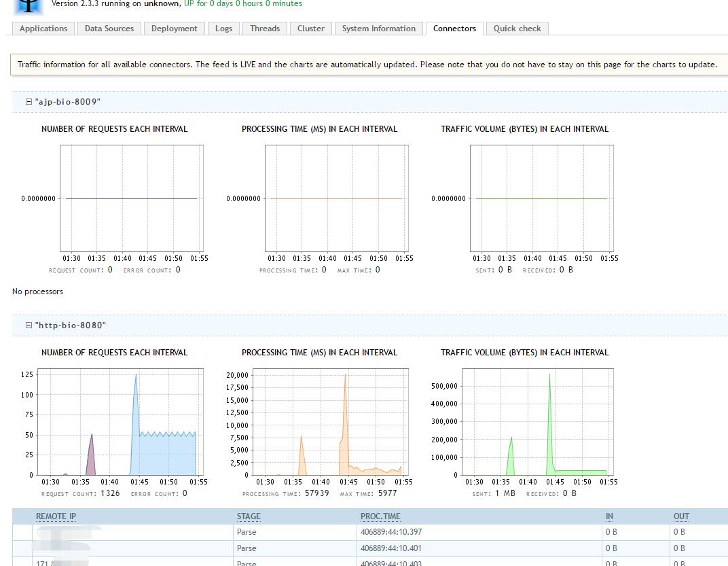Open http-bio-8080 traffic volume chart
The height and width of the screenshot is (566, 728).
point(525,425)
